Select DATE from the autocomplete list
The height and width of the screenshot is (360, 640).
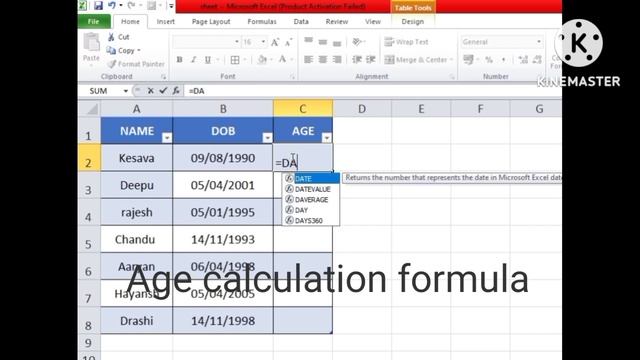click(x=311, y=178)
